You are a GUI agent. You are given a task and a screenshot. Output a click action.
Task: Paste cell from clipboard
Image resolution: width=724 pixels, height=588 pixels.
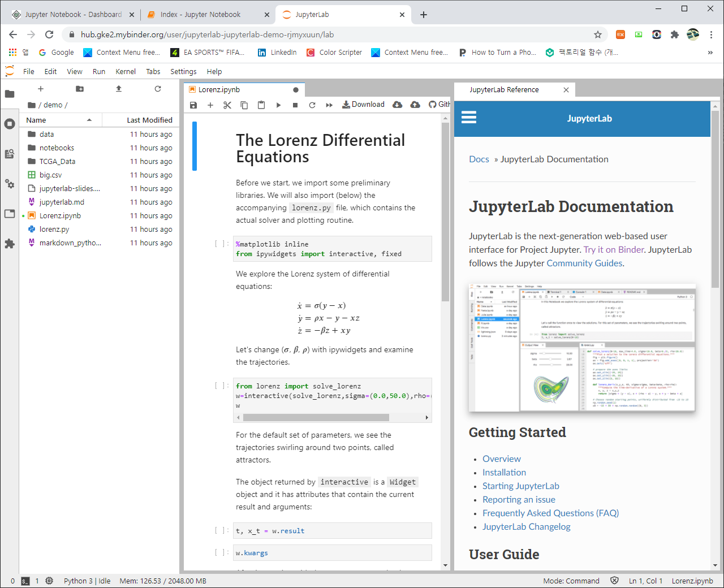coord(261,105)
